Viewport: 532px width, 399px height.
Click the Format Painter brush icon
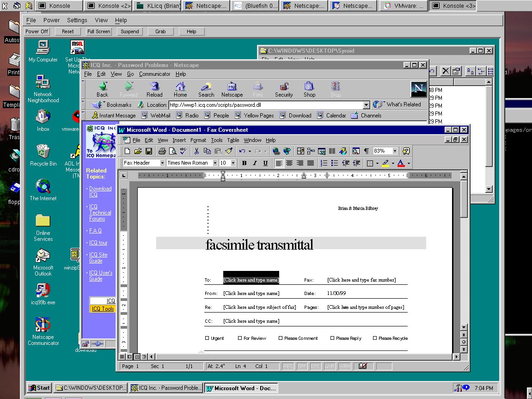[228, 151]
